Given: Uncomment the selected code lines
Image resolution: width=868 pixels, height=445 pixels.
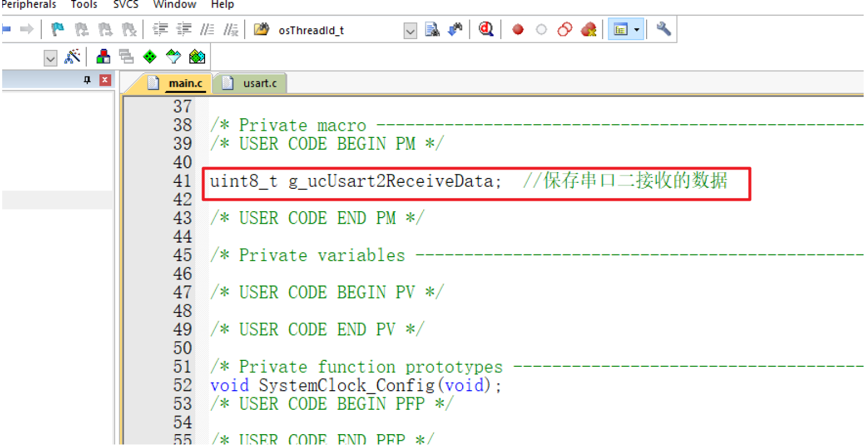Looking at the screenshot, I should click(x=231, y=29).
